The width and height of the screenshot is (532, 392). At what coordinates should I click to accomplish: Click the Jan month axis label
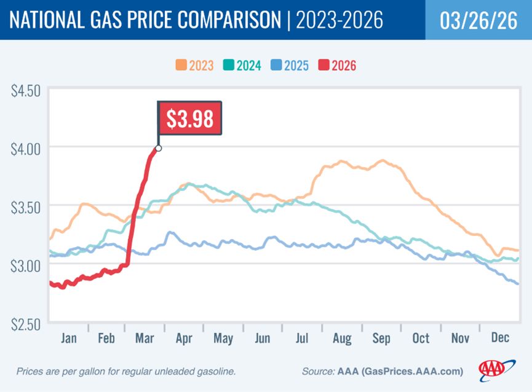68,339
